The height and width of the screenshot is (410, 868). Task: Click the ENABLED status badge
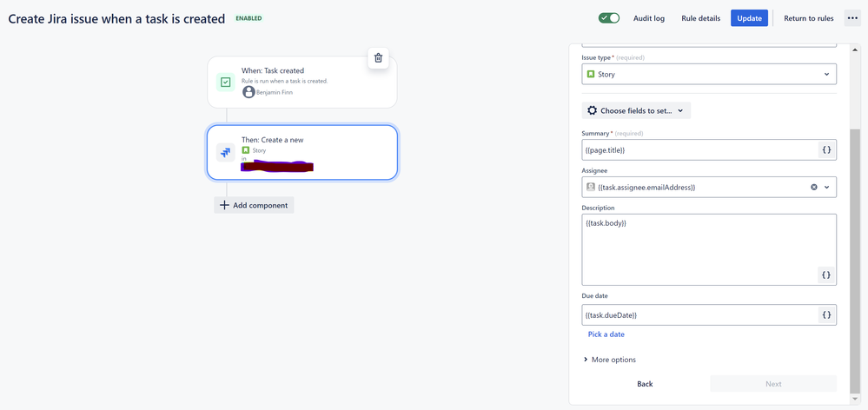[x=248, y=18]
